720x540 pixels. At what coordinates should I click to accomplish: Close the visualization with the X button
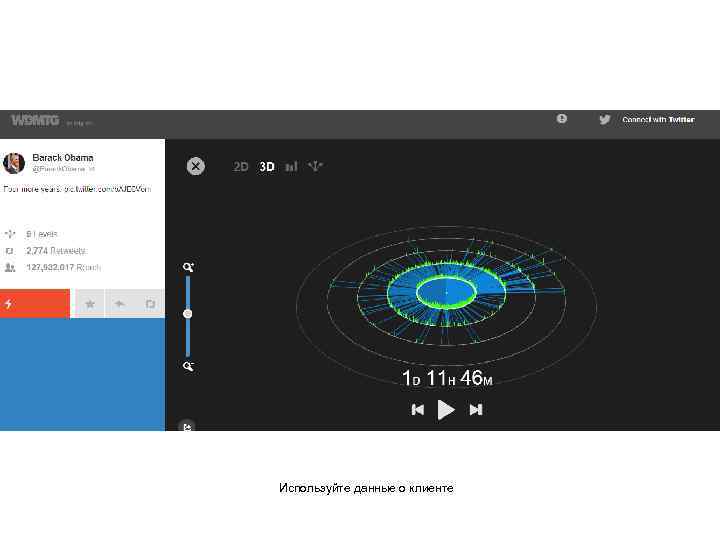click(x=196, y=166)
